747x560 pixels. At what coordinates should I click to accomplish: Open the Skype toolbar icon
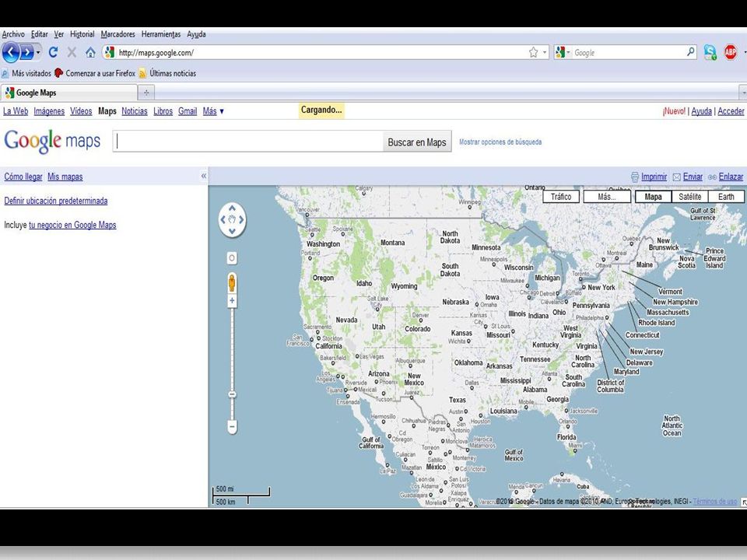click(710, 52)
